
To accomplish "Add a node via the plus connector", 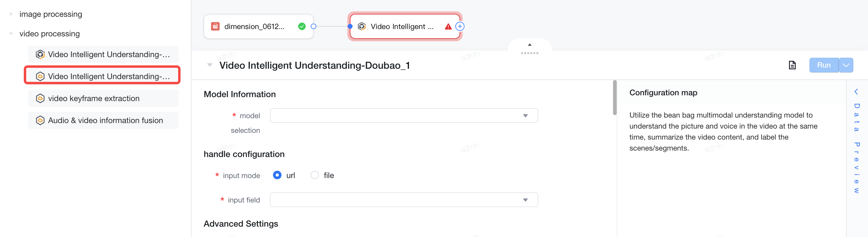I will [x=460, y=26].
